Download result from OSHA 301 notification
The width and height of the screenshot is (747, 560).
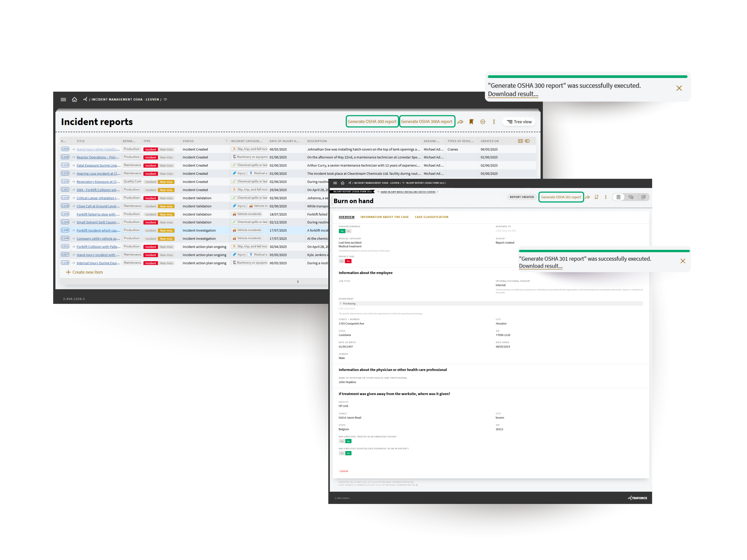[541, 266]
